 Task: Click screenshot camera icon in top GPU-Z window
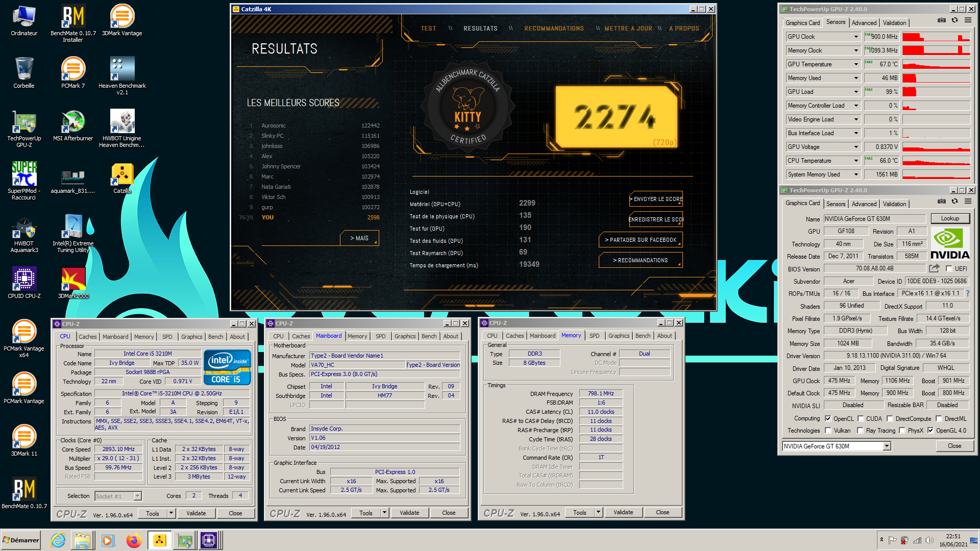point(941,20)
